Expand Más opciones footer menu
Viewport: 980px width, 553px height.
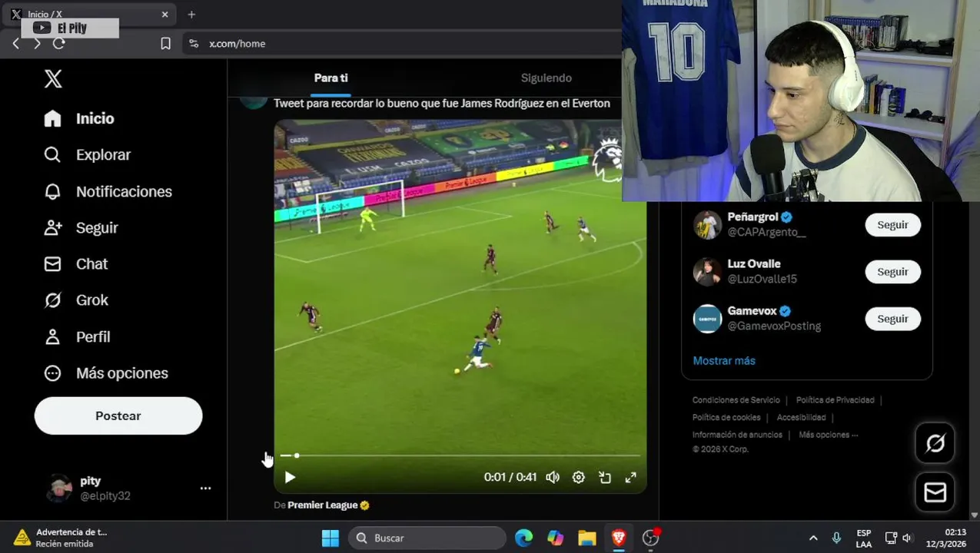828,435
